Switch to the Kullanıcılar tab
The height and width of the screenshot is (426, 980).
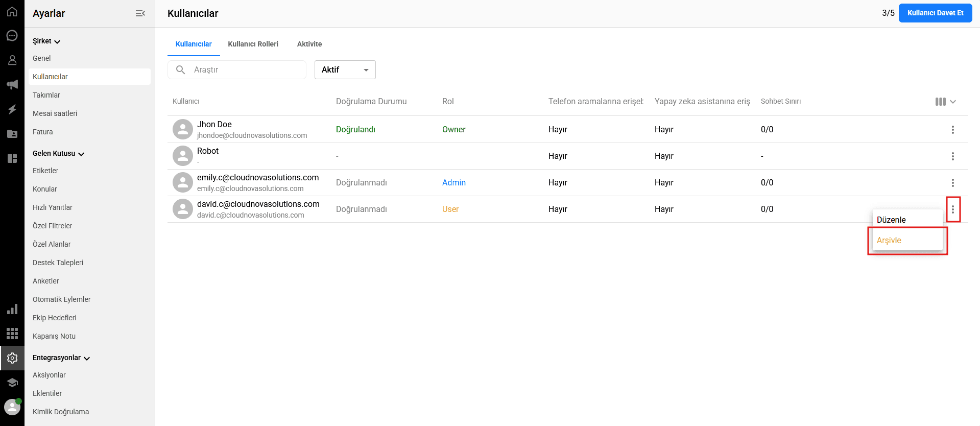coord(194,44)
